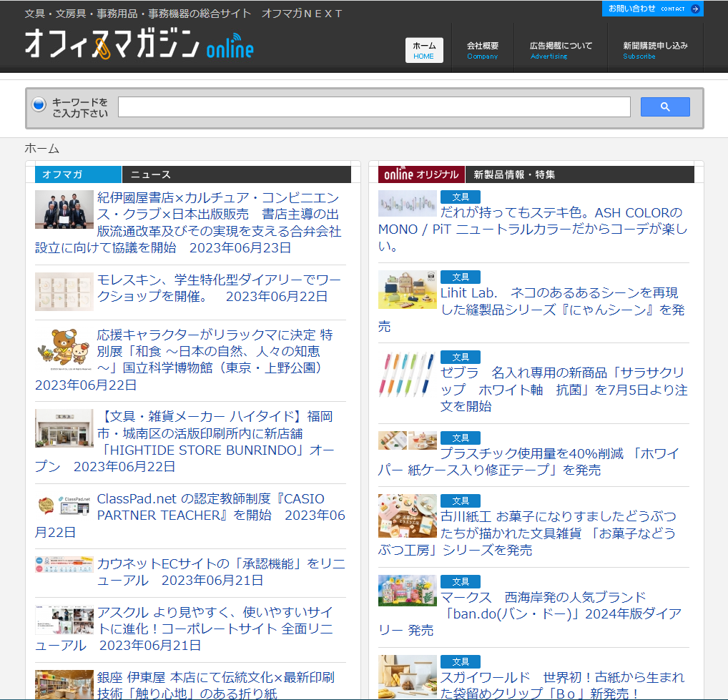728x700 pixels.
Task: Click 文具 tag above スガイワールド article
Action: 460,661
